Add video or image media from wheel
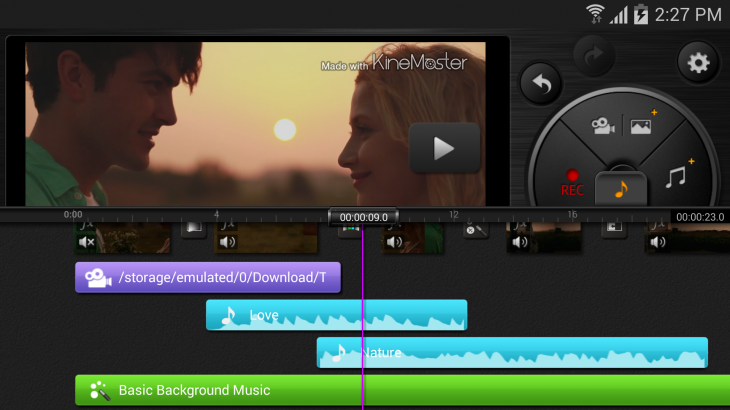 click(x=620, y=126)
